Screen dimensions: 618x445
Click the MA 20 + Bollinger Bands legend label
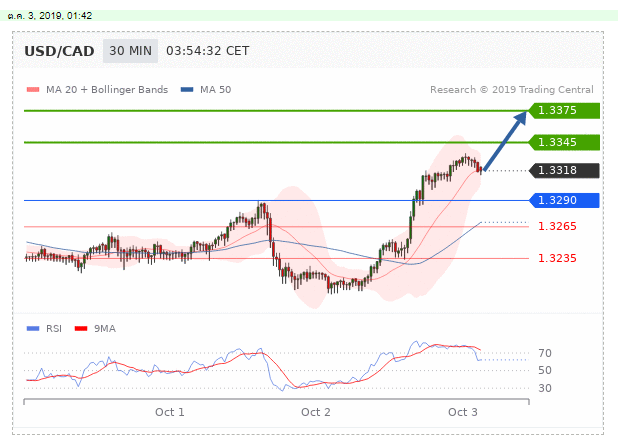(x=107, y=89)
